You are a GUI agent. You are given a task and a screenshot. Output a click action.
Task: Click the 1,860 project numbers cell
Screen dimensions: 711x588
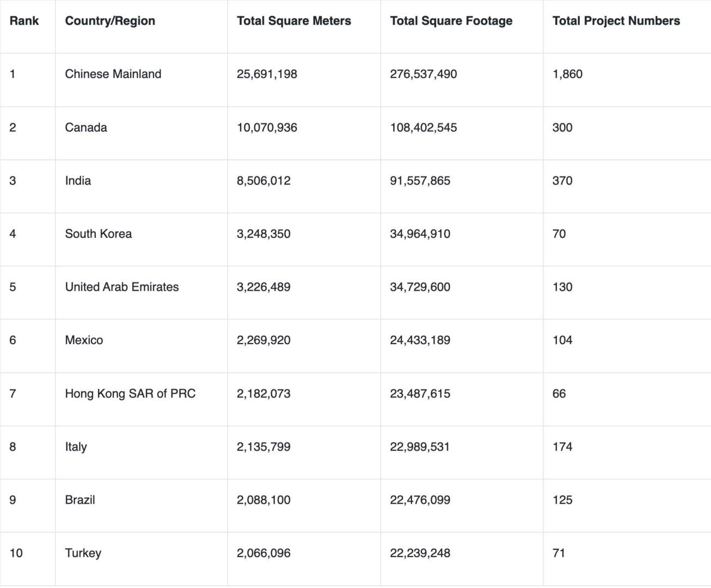point(567,74)
